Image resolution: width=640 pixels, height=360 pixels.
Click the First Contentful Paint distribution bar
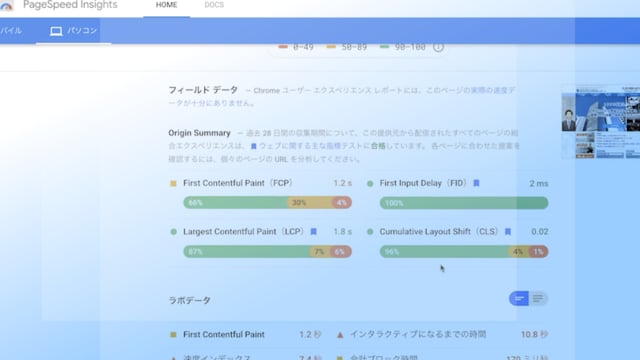click(x=267, y=203)
